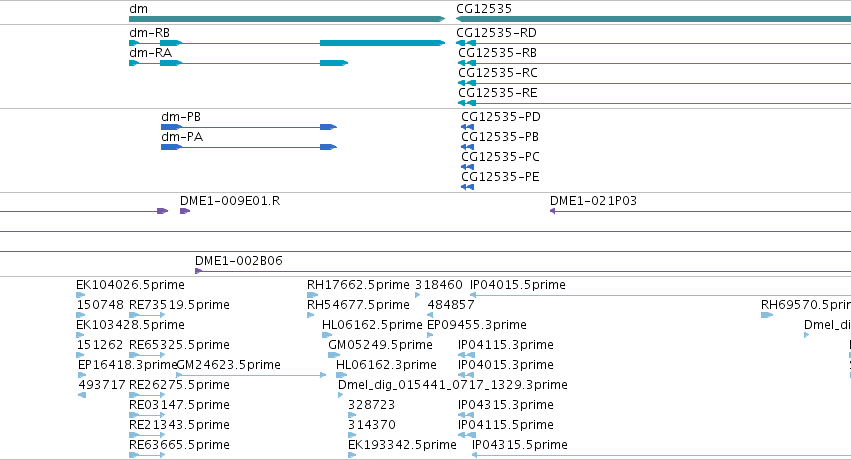This screenshot has width=851, height=460.
Task: Click the Dmel_dig_015441_0717_1329.3prime label
Action: [x=453, y=385]
